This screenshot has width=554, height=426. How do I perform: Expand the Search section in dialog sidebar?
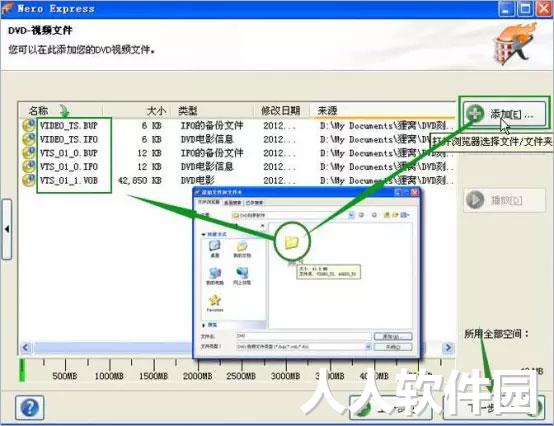point(204,325)
